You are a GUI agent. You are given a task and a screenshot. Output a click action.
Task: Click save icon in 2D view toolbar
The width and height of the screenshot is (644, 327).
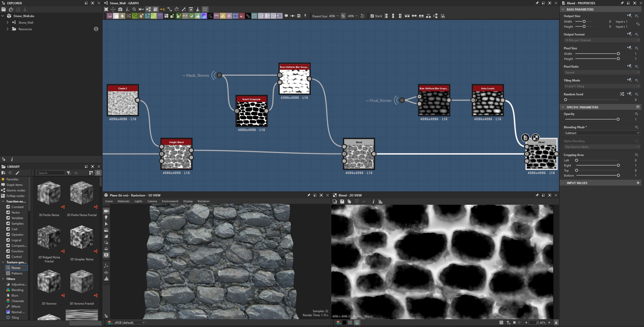pos(342,201)
